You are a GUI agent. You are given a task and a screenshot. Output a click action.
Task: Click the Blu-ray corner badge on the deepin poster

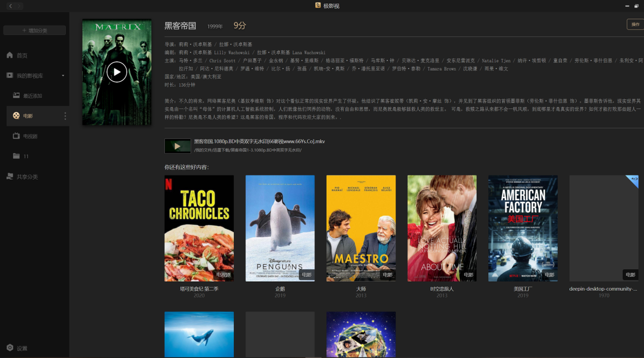633,181
